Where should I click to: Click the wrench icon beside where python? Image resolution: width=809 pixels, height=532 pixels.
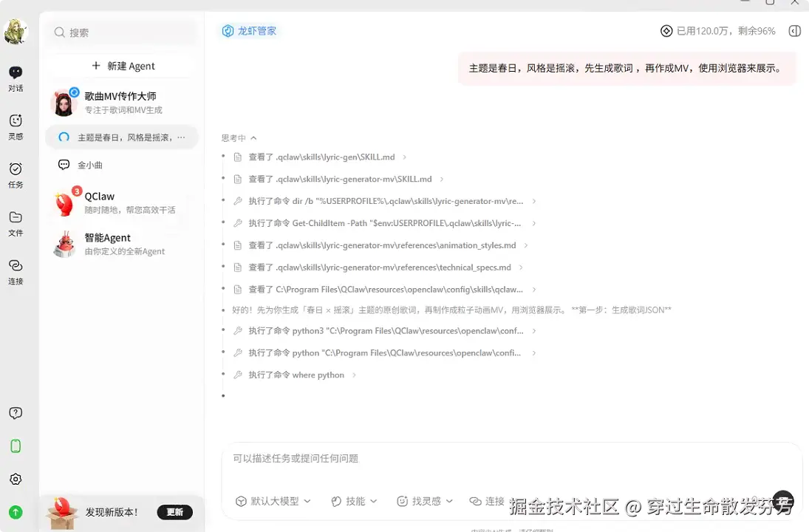click(238, 375)
